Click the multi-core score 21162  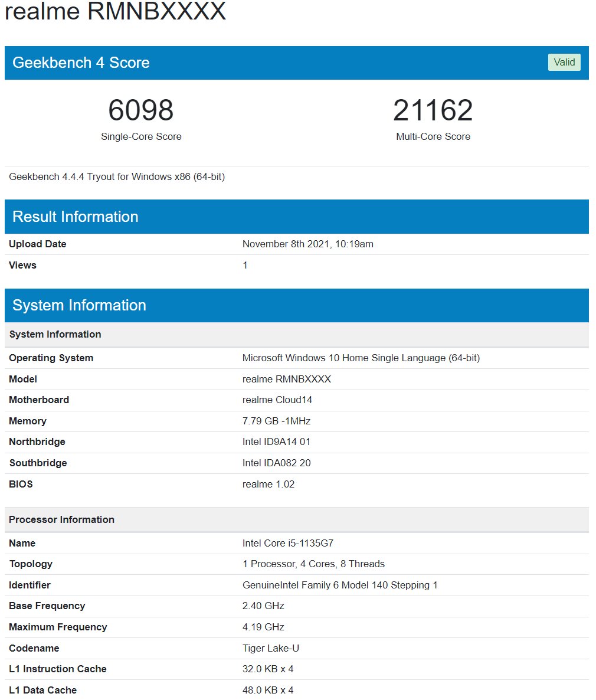[433, 111]
